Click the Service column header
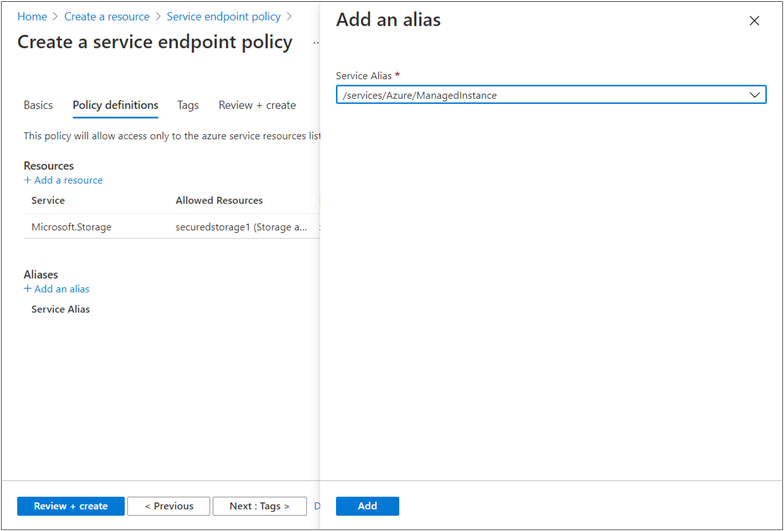 tap(48, 200)
